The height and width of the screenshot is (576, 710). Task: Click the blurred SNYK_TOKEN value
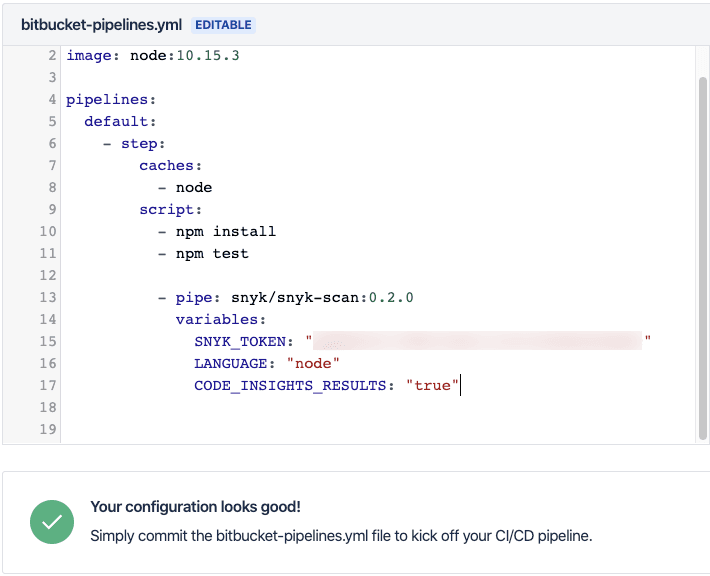pyautogui.click(x=477, y=341)
